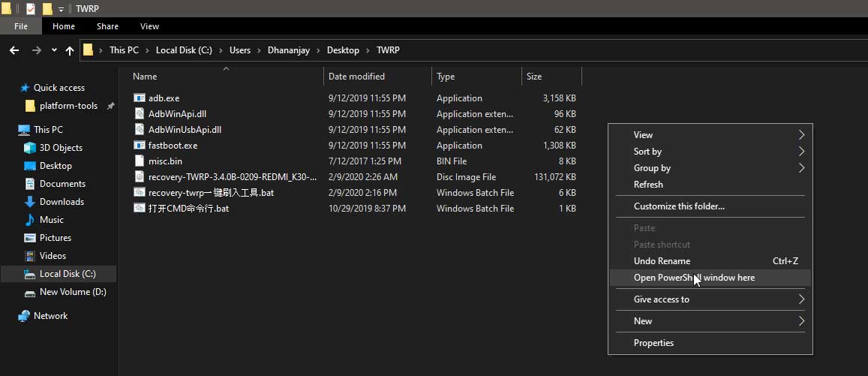Click the New Volume (D:) drive icon
Viewport: 868px width, 376px height.
(x=30, y=293)
